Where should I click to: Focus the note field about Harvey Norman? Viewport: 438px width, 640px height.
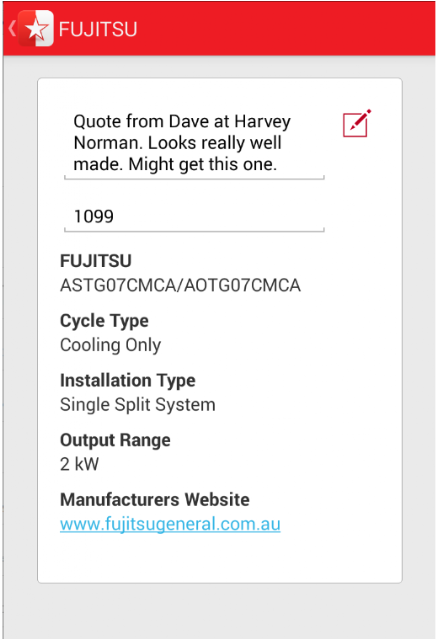point(194,144)
